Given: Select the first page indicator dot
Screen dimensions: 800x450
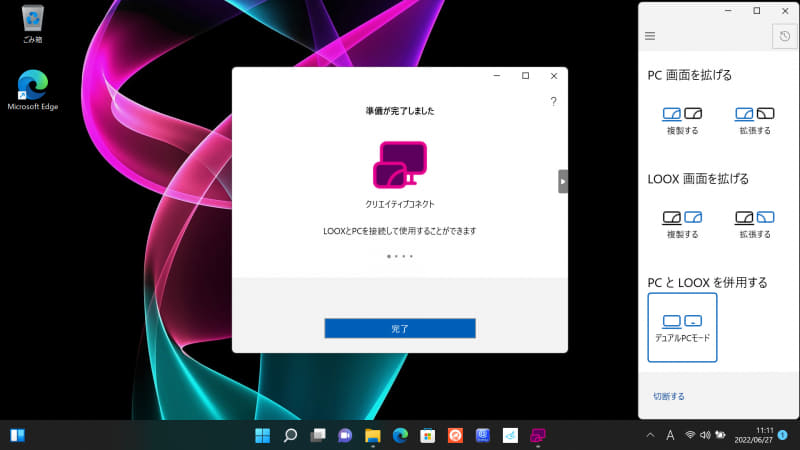Looking at the screenshot, I should [389, 256].
